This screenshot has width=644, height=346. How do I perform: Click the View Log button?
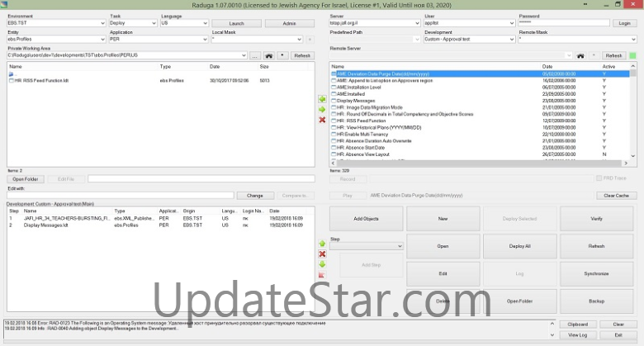(x=577, y=335)
